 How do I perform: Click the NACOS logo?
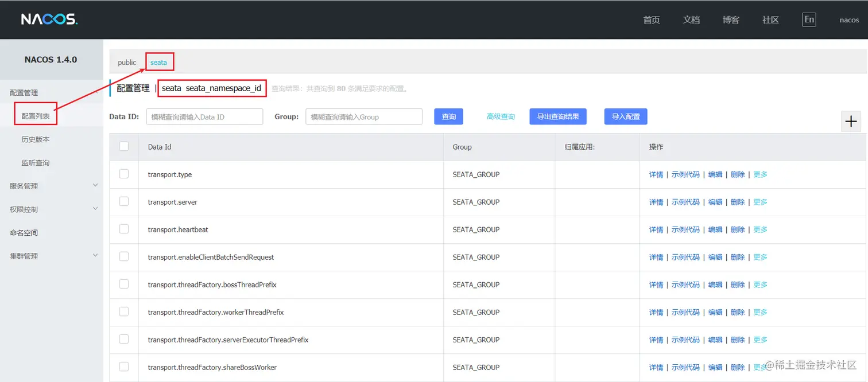pos(49,20)
